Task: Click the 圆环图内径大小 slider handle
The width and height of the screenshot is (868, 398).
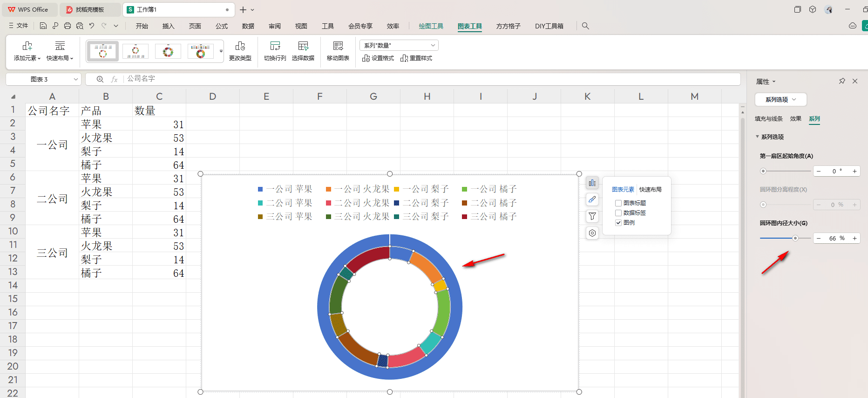Action: pos(795,238)
